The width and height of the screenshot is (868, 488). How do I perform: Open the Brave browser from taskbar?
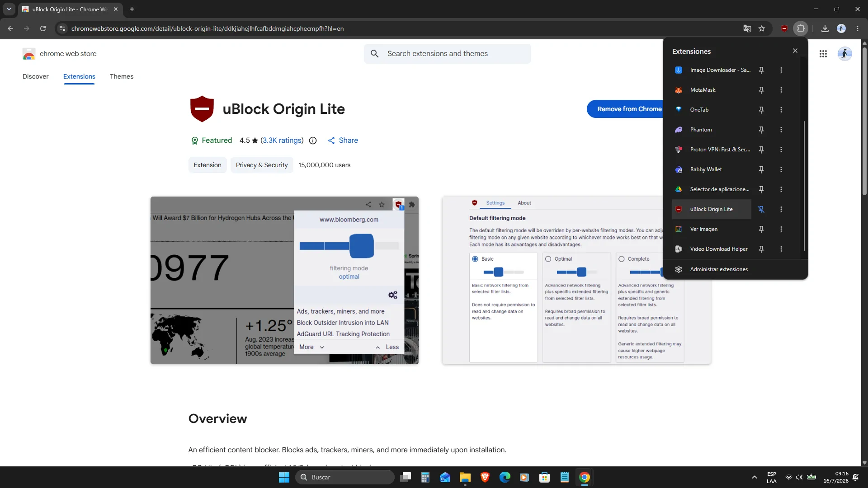pos(485,477)
